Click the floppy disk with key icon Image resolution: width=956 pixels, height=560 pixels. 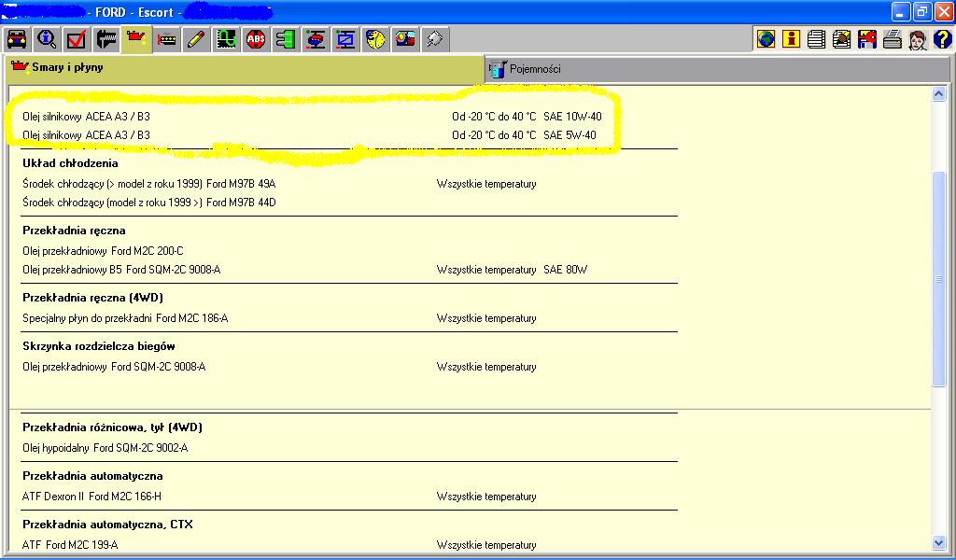pyautogui.click(x=867, y=39)
